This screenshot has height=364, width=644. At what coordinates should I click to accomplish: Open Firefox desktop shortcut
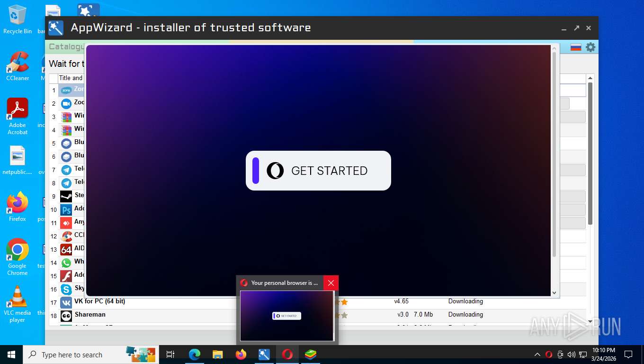tap(18, 207)
